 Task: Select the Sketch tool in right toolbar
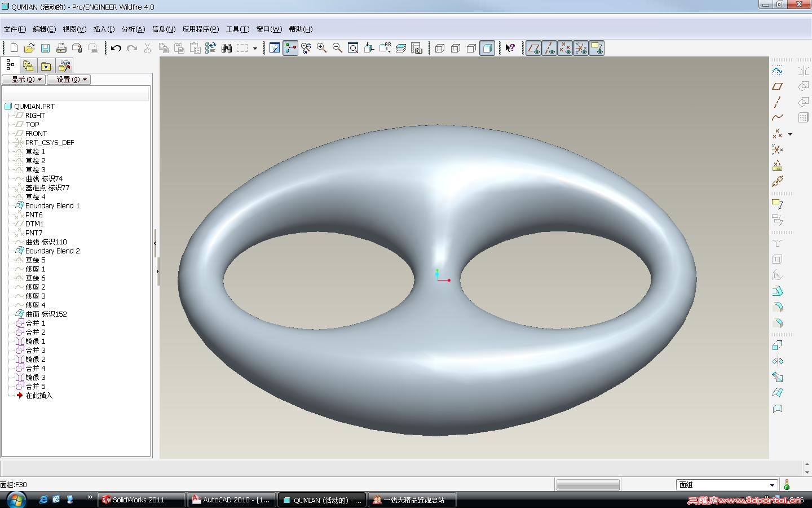pos(778,71)
